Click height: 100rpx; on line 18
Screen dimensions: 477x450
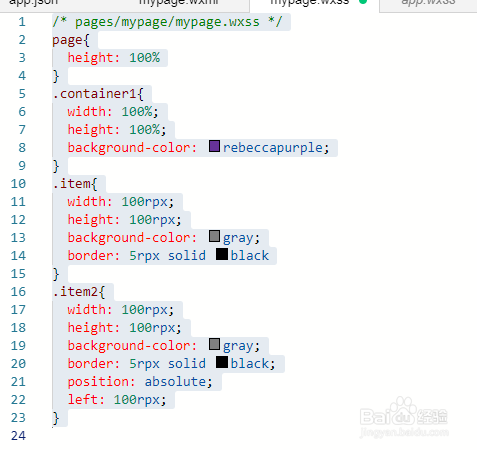click(x=124, y=328)
